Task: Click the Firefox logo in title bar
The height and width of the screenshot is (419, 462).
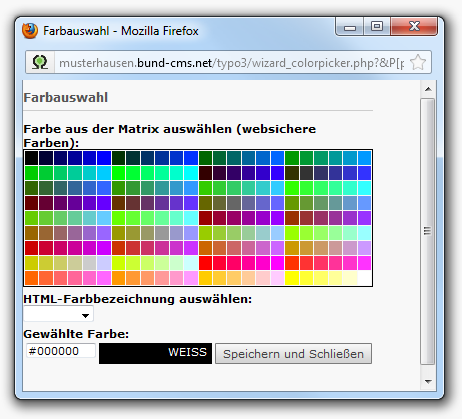Action: tap(30, 31)
